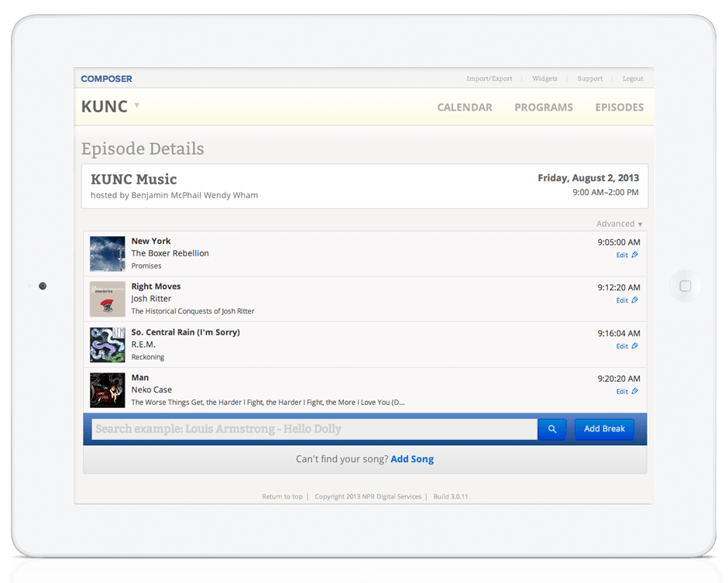
Task: Select Neko Case album thumbnail
Action: point(108,390)
